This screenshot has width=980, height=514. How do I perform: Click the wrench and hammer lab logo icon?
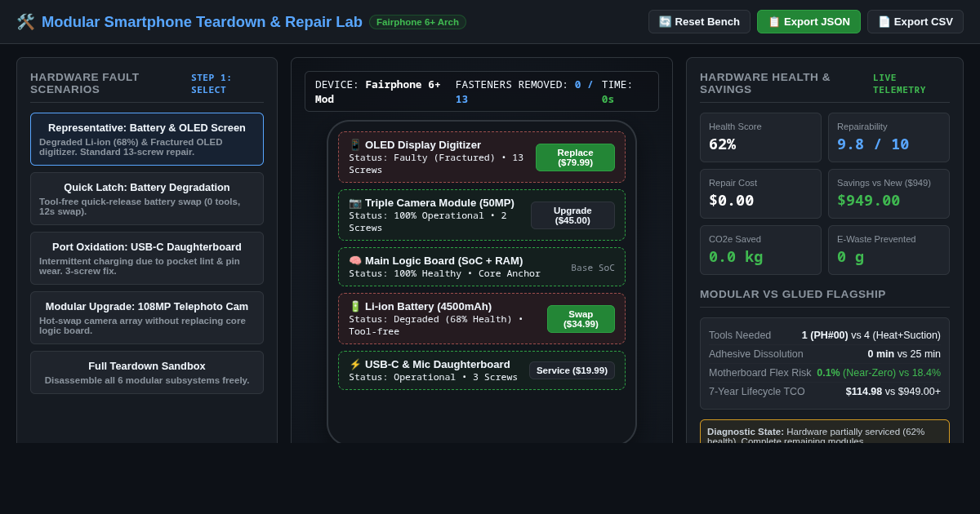coord(25,22)
